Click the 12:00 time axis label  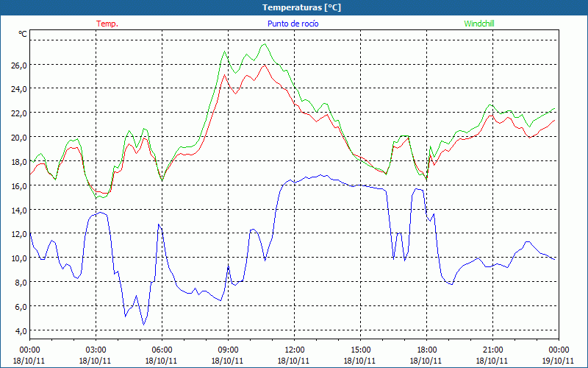295,350
